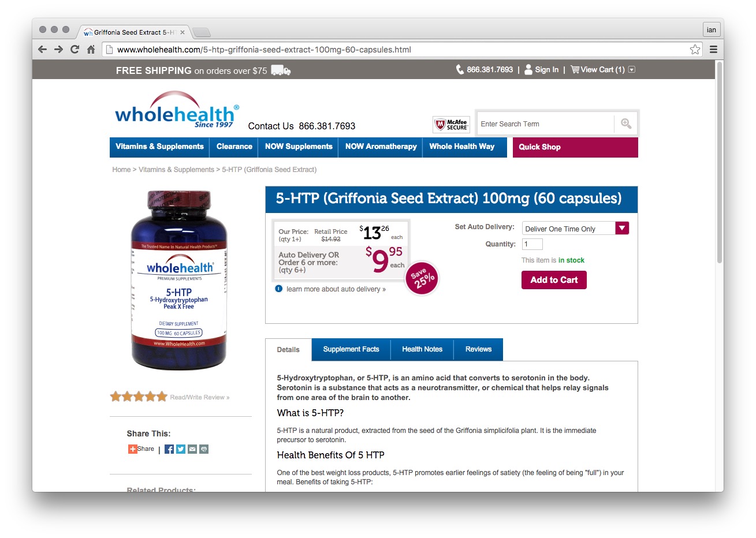The height and width of the screenshot is (538, 756).
Task: Open the Set Auto Delivery dropdown
Action: pyautogui.click(x=575, y=229)
